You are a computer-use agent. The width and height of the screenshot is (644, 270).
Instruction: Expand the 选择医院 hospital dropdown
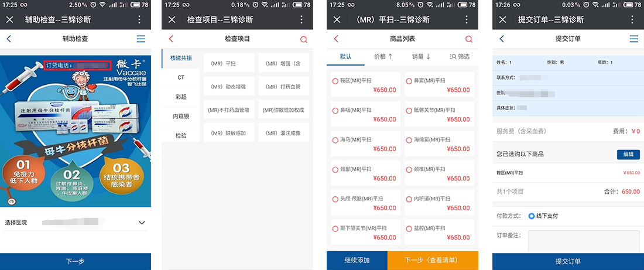click(141, 223)
